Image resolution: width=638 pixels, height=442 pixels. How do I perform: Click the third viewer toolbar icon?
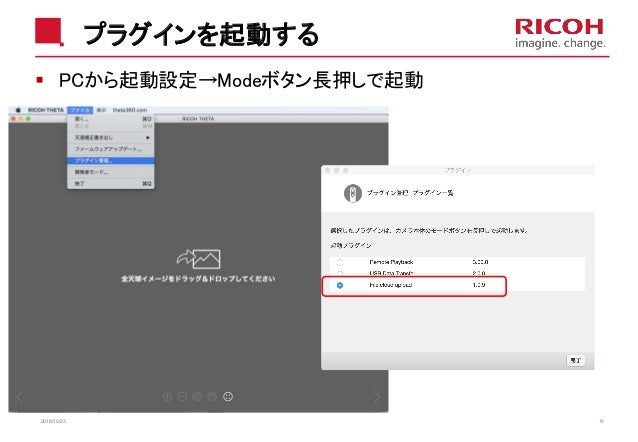[x=197, y=396]
